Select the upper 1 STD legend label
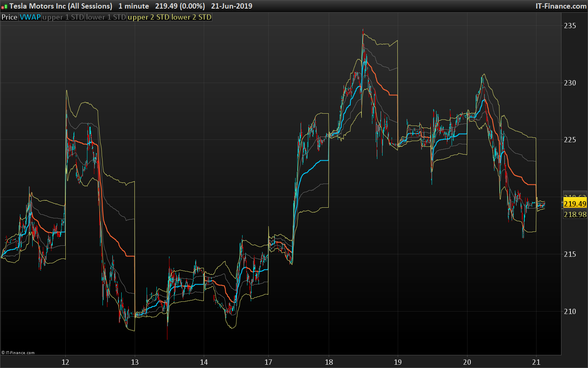The image size is (588, 368). tap(63, 17)
